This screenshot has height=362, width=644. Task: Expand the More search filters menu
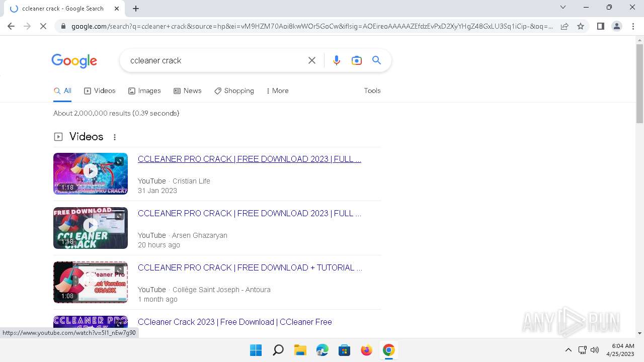click(x=277, y=91)
